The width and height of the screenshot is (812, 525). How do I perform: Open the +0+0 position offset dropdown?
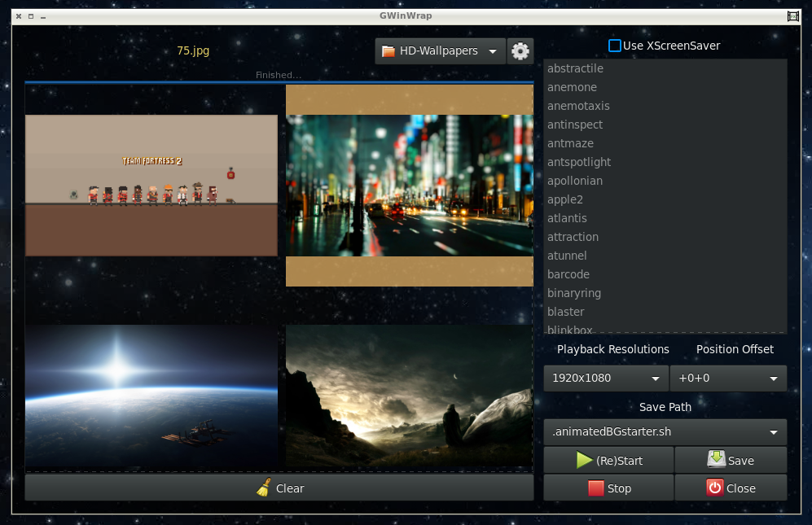click(x=728, y=378)
